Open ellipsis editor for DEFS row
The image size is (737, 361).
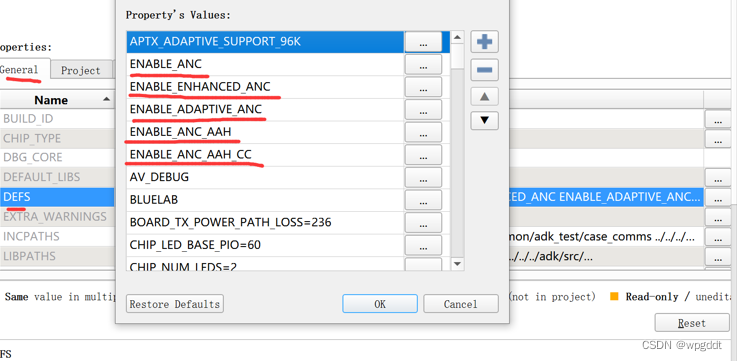[718, 198]
